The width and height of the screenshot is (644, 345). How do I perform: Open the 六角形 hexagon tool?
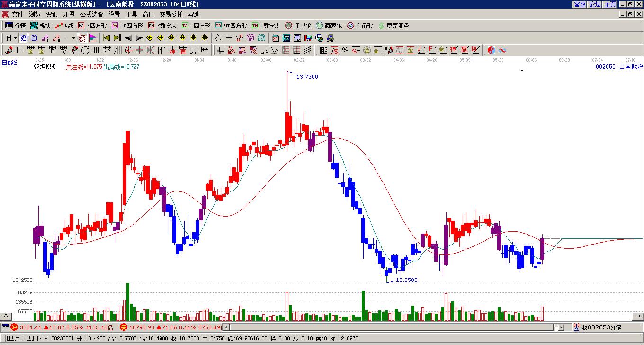click(x=360, y=26)
